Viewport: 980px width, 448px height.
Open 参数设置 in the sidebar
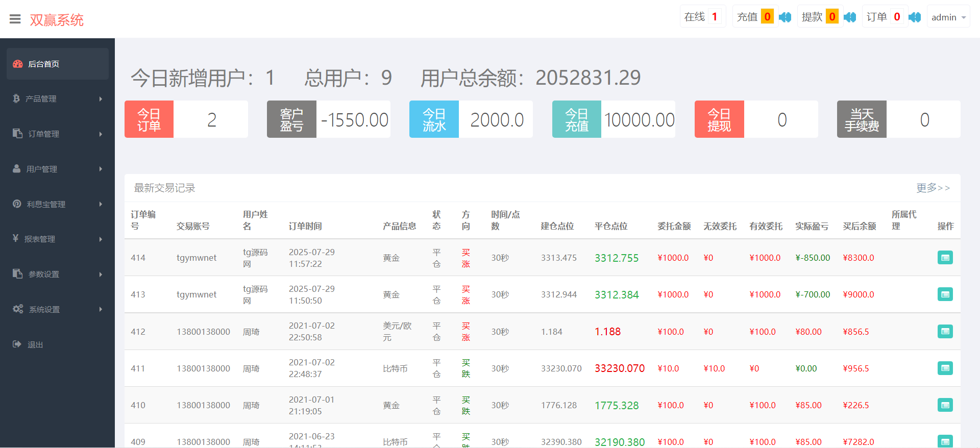pos(57,274)
